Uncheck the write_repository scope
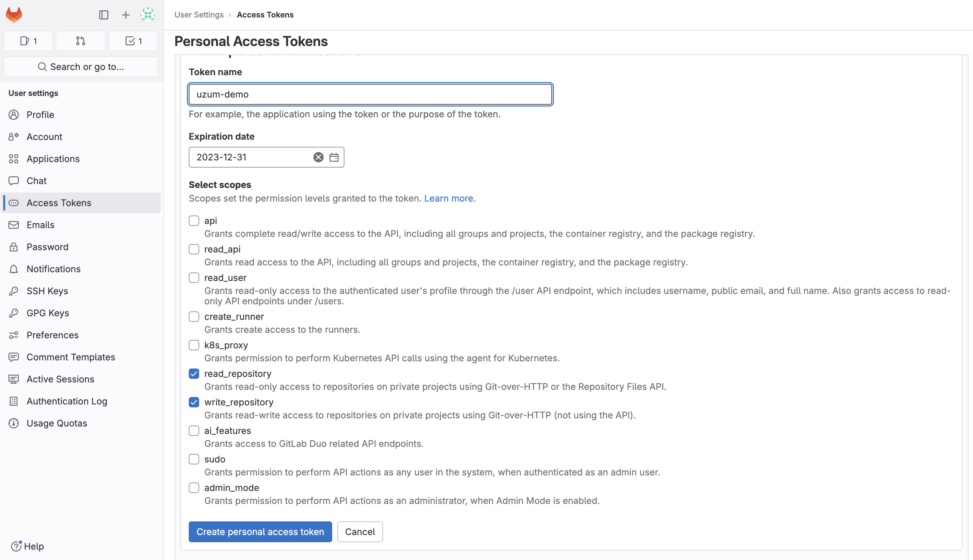 (194, 402)
